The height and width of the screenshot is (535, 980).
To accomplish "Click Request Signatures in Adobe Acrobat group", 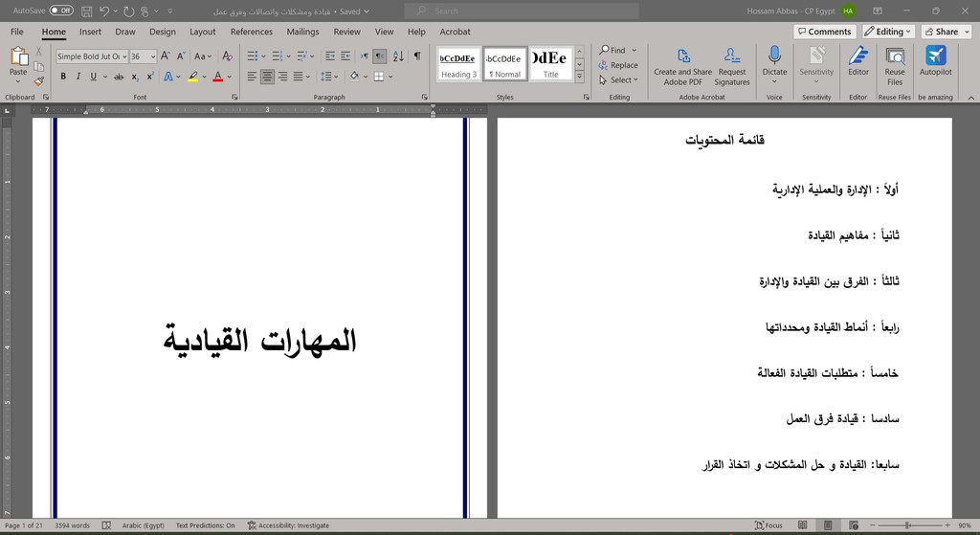I will [732, 66].
